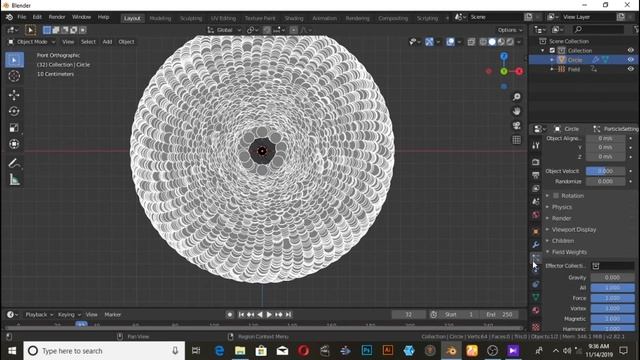Expand the Children panel
This screenshot has width=640, height=360.
562,241
